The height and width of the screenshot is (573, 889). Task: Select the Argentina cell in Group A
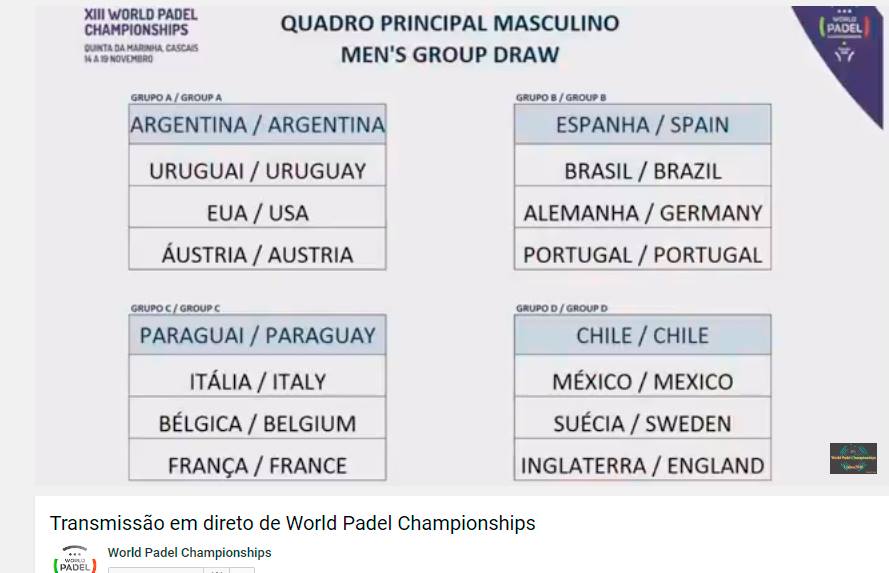(x=257, y=124)
